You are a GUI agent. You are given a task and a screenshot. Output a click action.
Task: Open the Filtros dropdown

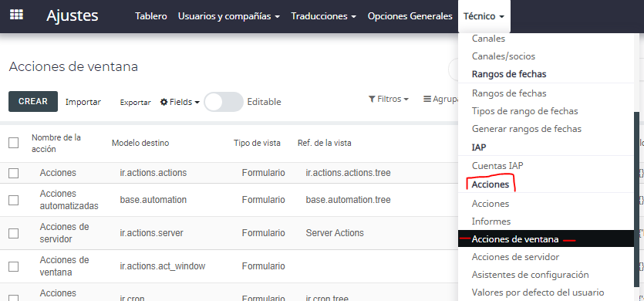[x=389, y=99]
